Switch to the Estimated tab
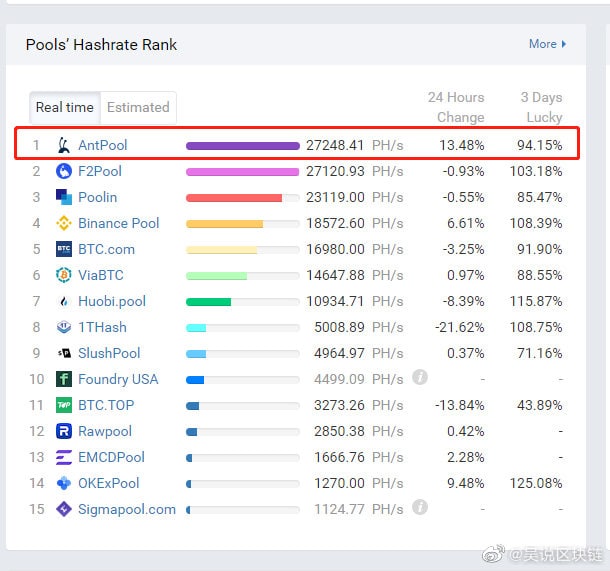Image resolution: width=610 pixels, height=571 pixels. click(x=138, y=108)
